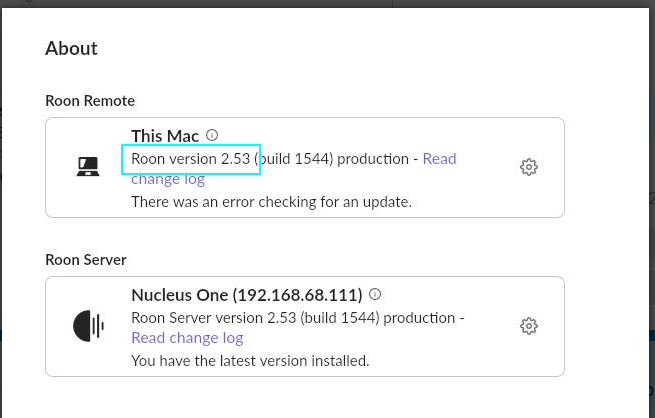Click the info icon beside This Mac
This screenshot has height=418, width=655.
click(212, 135)
